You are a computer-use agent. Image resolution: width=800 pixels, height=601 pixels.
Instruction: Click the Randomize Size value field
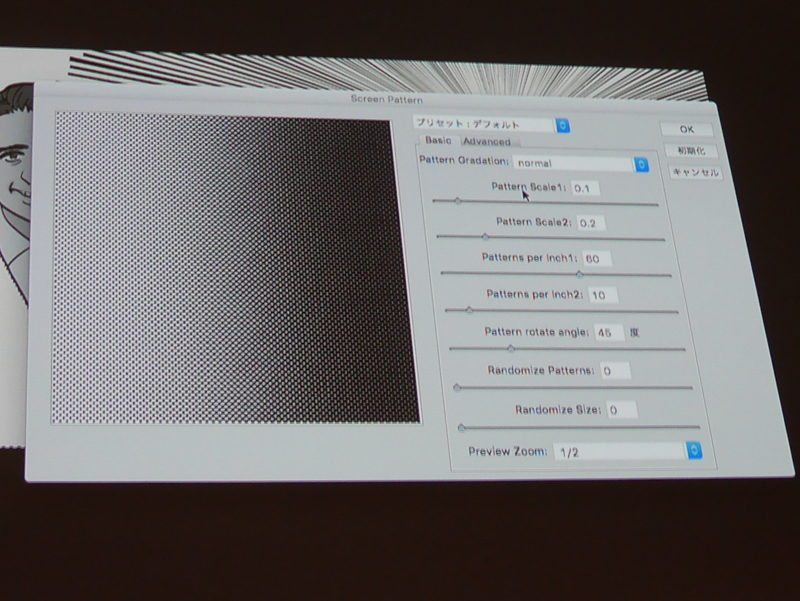pos(622,410)
